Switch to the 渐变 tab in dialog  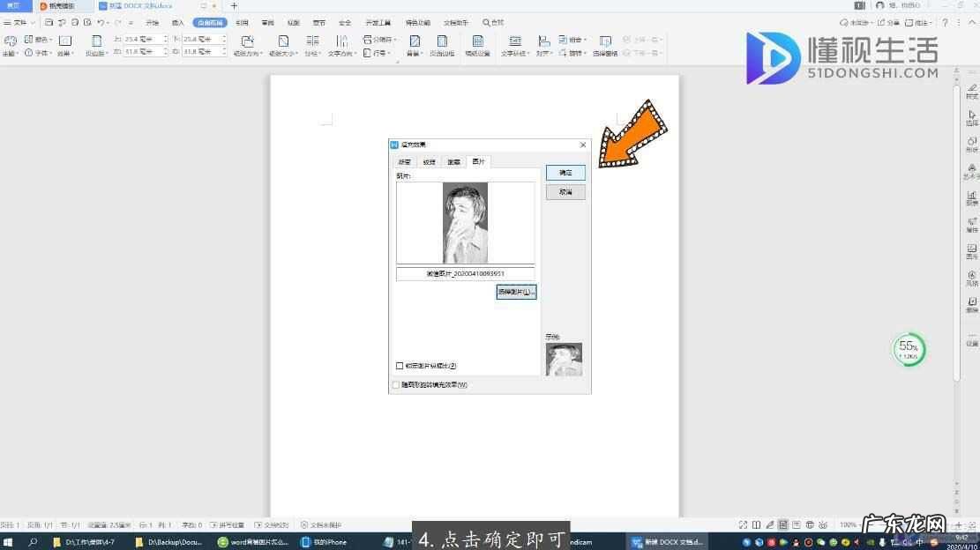click(404, 162)
